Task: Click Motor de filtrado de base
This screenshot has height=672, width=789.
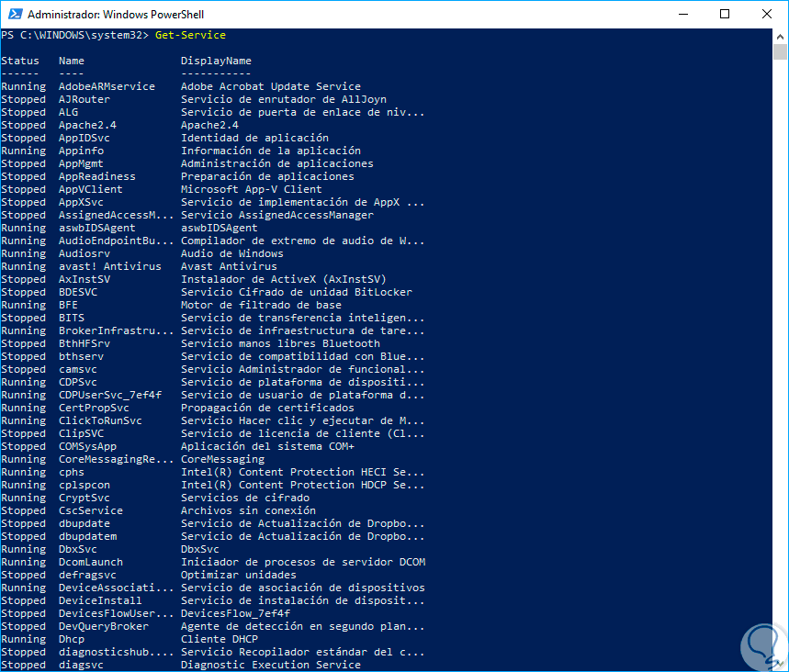Action: pos(261,306)
